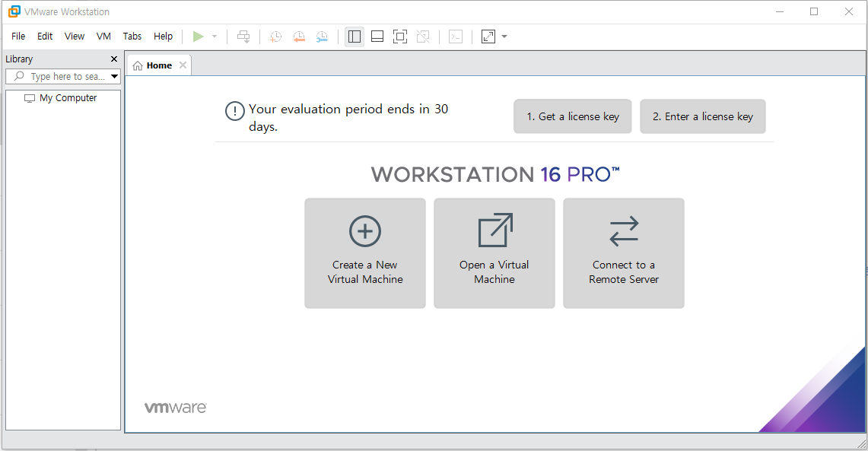Toggle the Show Library sidebar icon
The image size is (868, 451).
(x=355, y=37)
